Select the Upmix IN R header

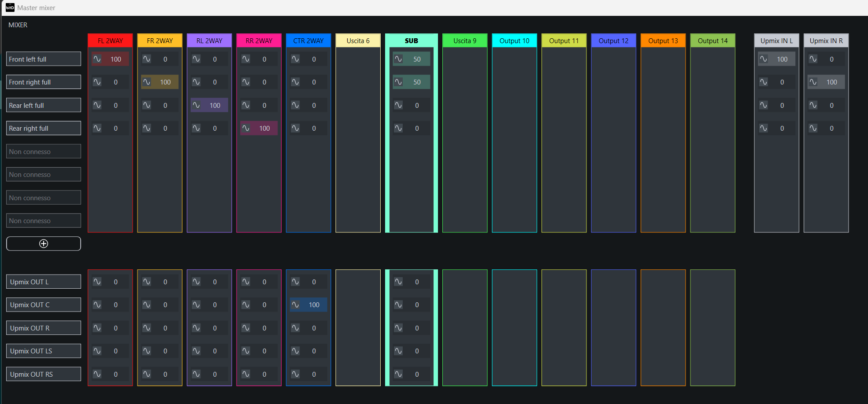(x=826, y=40)
